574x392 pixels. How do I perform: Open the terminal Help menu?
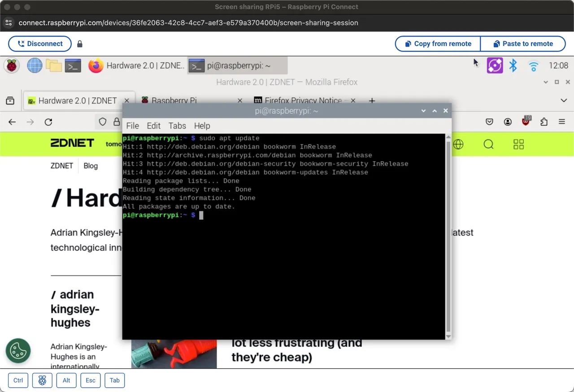click(202, 126)
